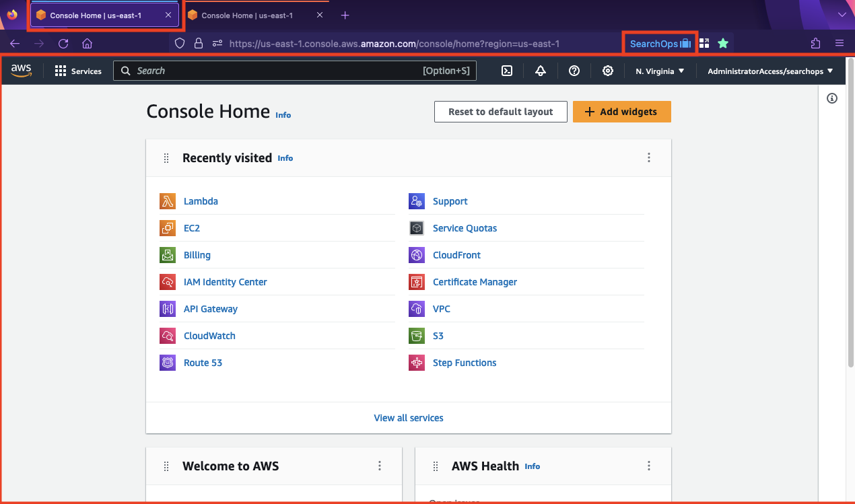Click the Route 53 icon
The width and height of the screenshot is (855, 504).
click(168, 363)
